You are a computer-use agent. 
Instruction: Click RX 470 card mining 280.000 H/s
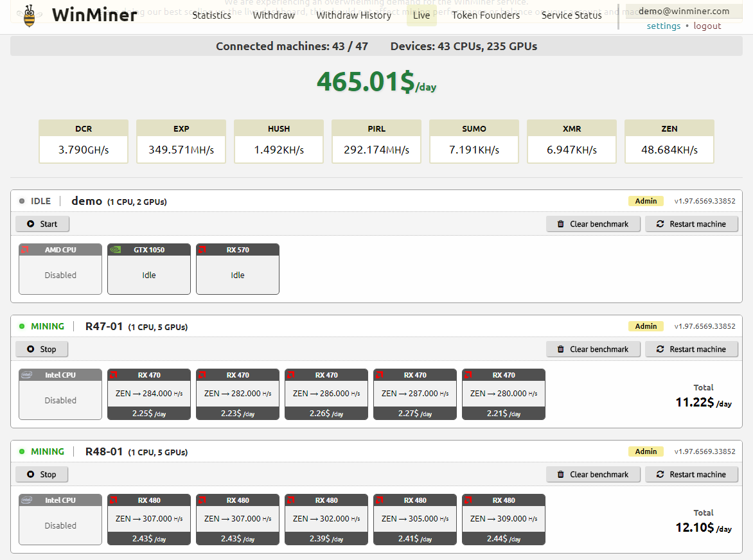[x=504, y=394]
